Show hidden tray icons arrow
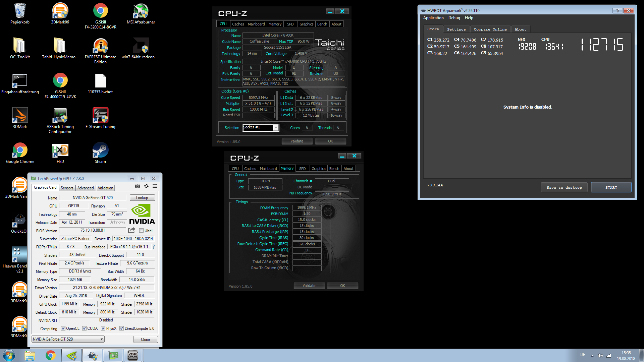 (592, 356)
